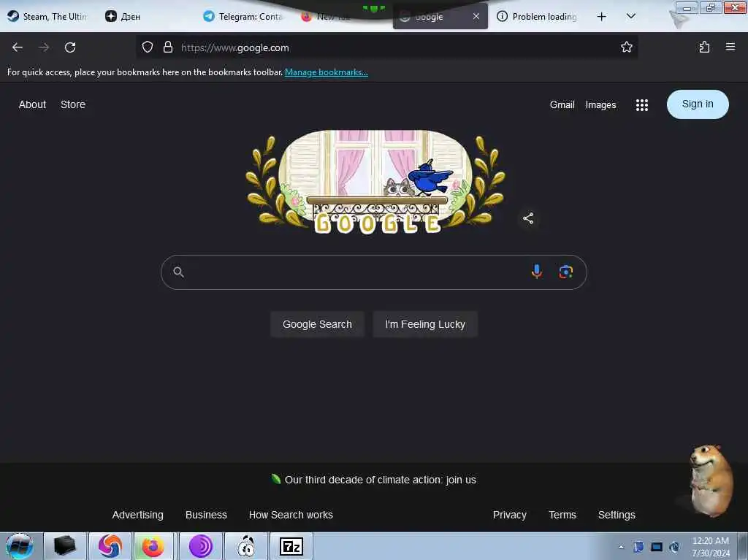The image size is (748, 560).
Task: Open the Business footer link
Action: [x=206, y=515]
